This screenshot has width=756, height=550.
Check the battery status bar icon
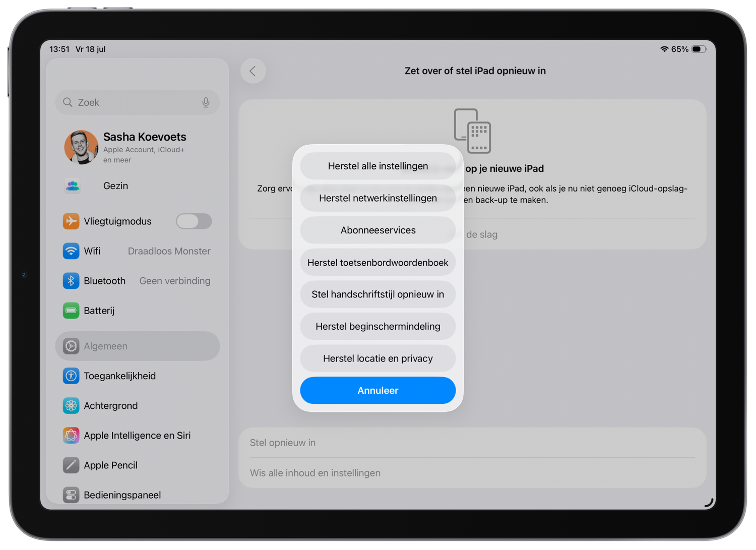point(699,49)
